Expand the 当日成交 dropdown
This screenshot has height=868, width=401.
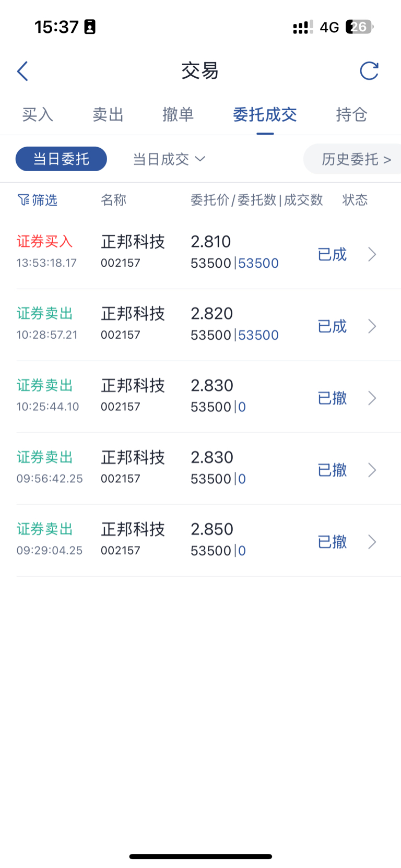pos(169,159)
